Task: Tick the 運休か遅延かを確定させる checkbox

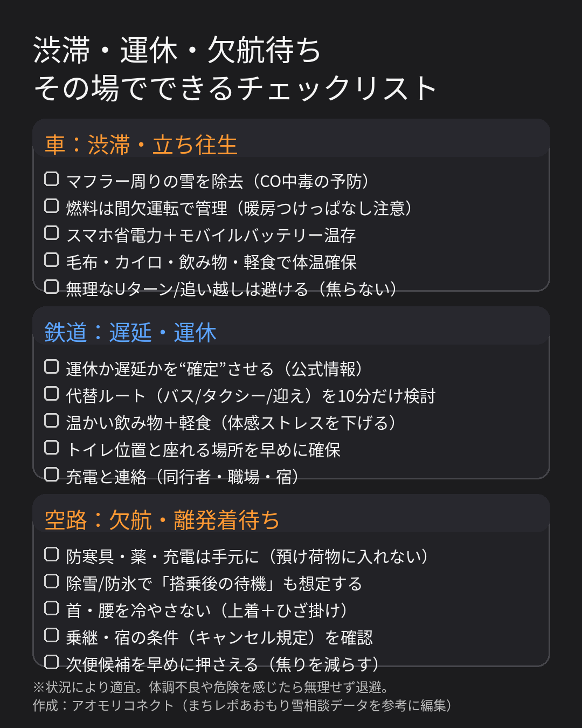Action: click(51, 367)
